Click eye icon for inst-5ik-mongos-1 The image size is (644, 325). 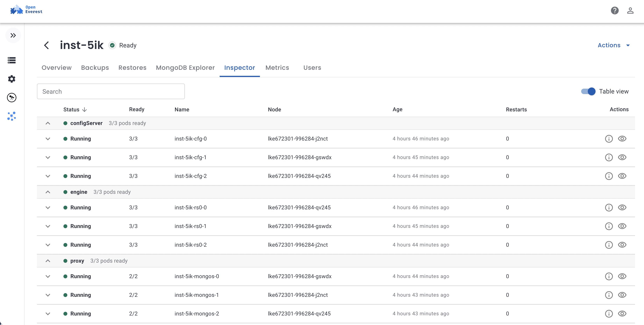pyautogui.click(x=622, y=295)
